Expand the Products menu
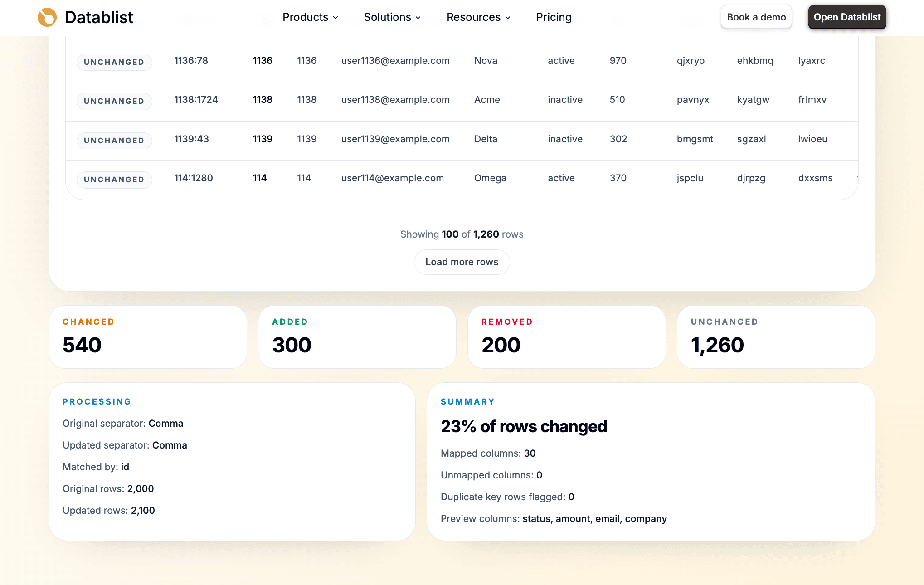This screenshot has width=924, height=585. (x=310, y=17)
